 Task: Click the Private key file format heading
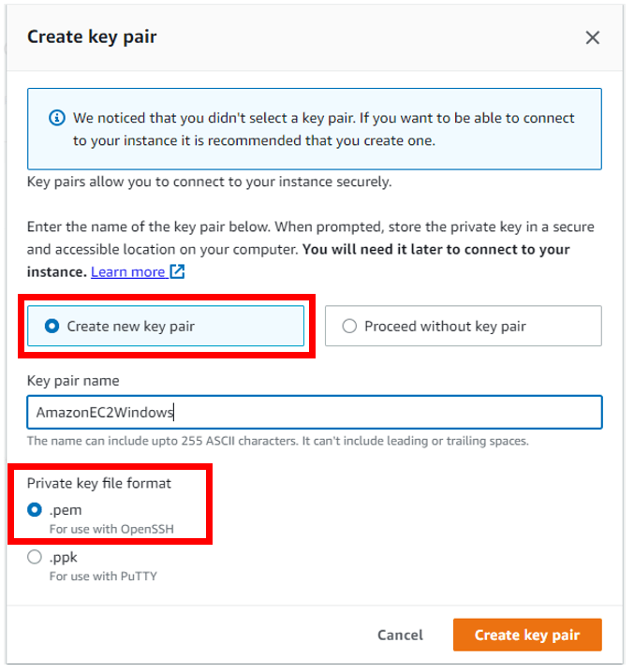[98, 484]
